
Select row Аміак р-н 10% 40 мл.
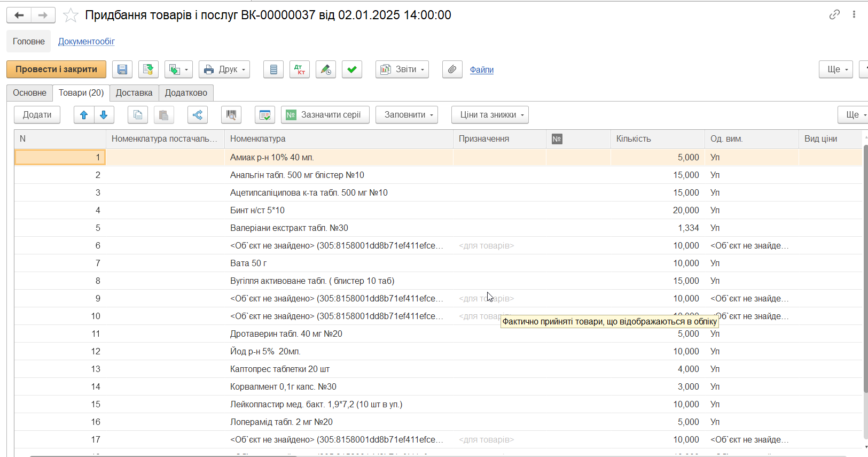click(x=438, y=157)
